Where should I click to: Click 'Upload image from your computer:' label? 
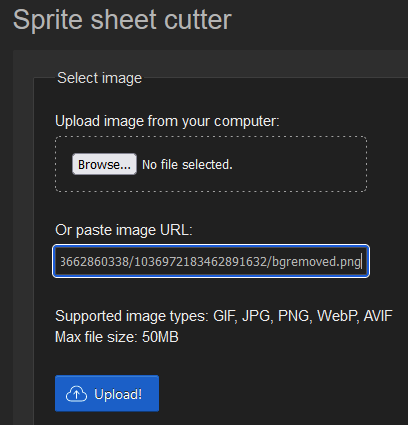(x=167, y=121)
